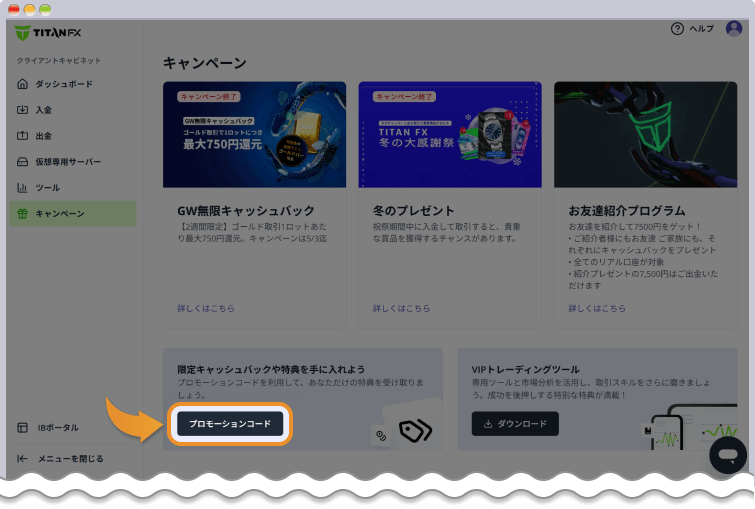Open 詳しくはこちら under GW無限キャッシュバック
755x509 pixels.
click(206, 308)
